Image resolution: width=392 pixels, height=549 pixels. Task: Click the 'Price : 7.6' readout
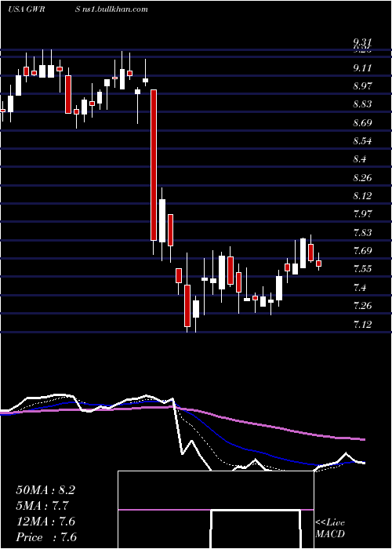coord(46,537)
